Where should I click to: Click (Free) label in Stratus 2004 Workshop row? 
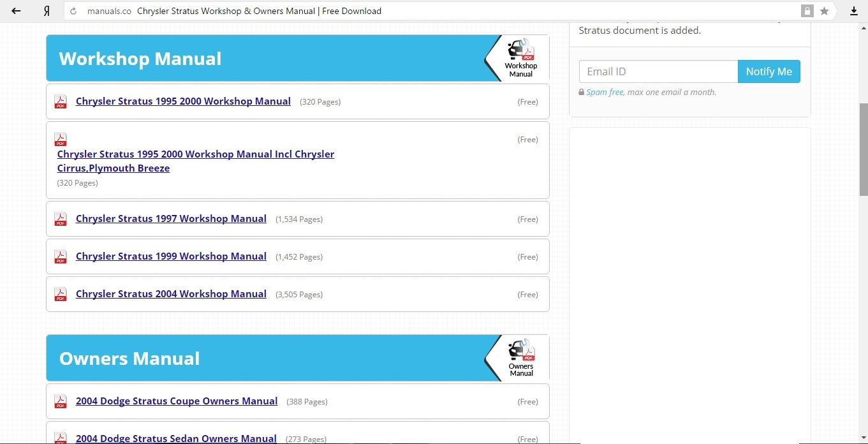527,294
